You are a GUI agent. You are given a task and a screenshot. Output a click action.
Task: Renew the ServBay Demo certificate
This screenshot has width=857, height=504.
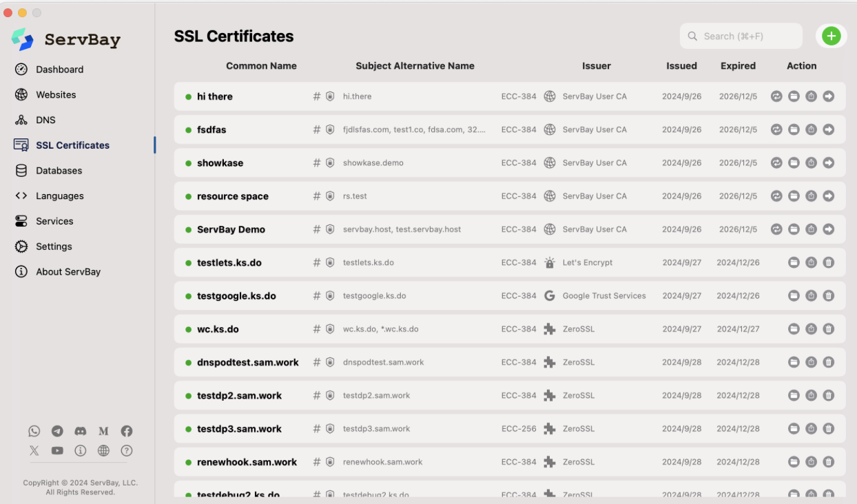pos(776,229)
